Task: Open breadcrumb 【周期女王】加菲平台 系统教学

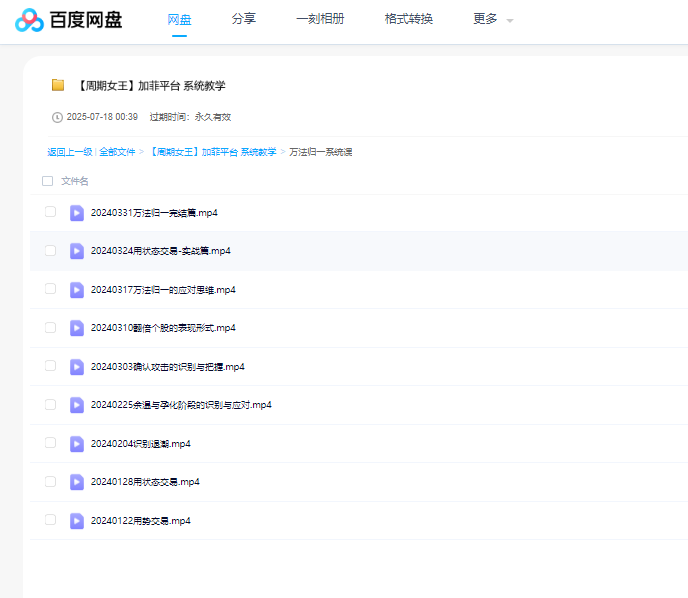Action: click(x=212, y=152)
